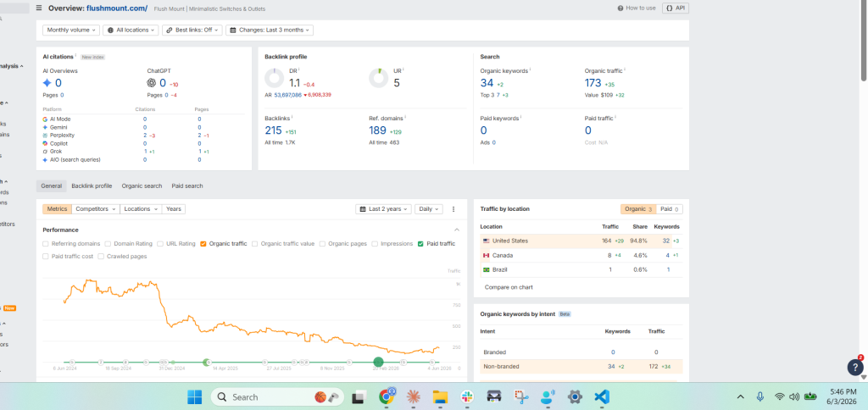
Task: Click AR value 53,697,086
Action: [288, 95]
